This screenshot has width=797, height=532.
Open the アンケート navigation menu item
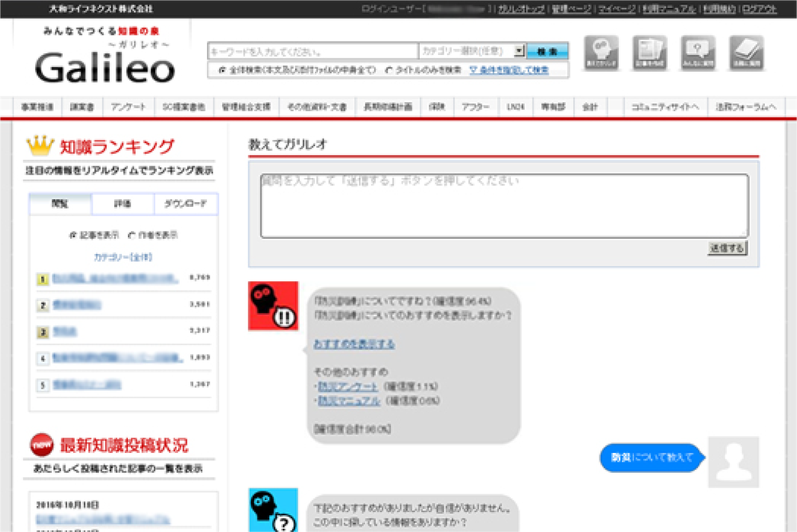coord(128,107)
